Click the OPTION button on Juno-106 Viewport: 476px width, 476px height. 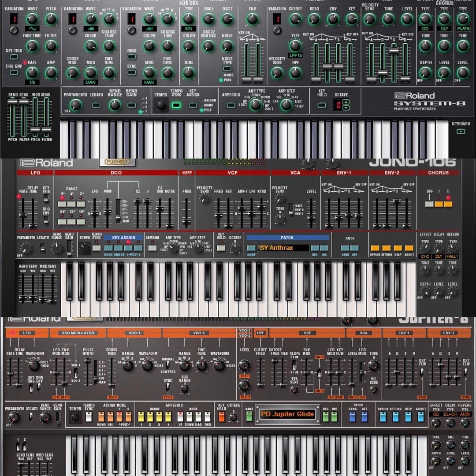point(375,248)
